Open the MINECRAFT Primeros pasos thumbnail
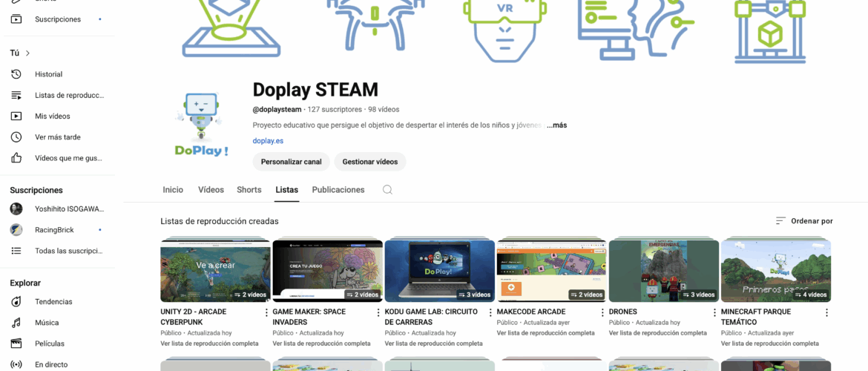Screen dimensions: 868x371 (x=776, y=271)
